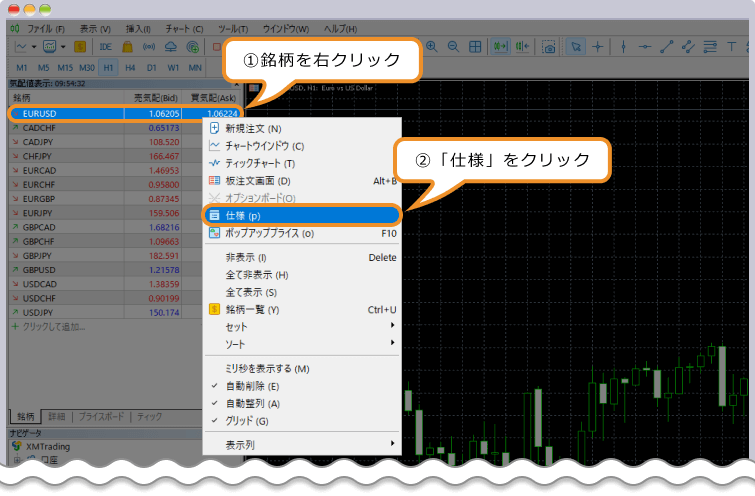The height and width of the screenshot is (496, 755).
Task: Zoom in on the chart
Action: click(432, 47)
